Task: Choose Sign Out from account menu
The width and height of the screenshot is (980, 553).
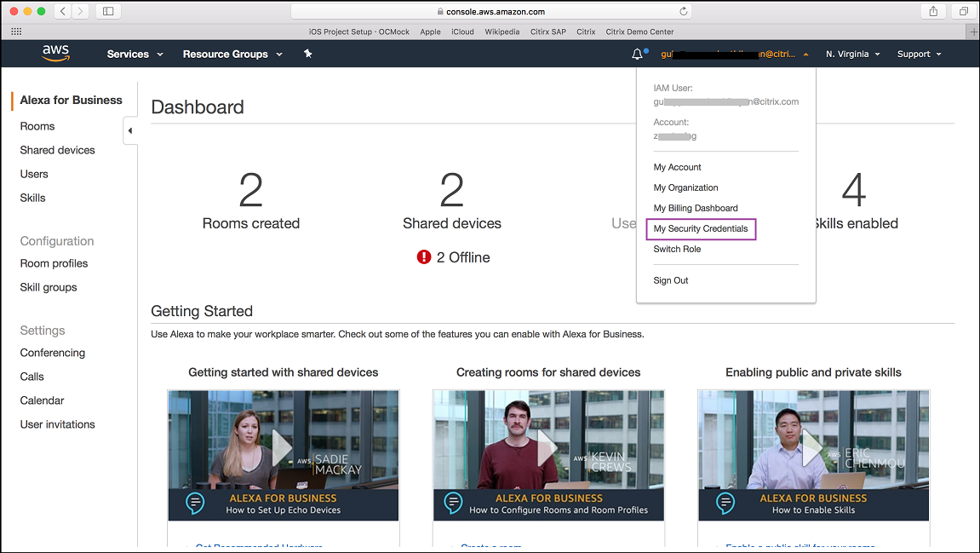Action: point(671,280)
